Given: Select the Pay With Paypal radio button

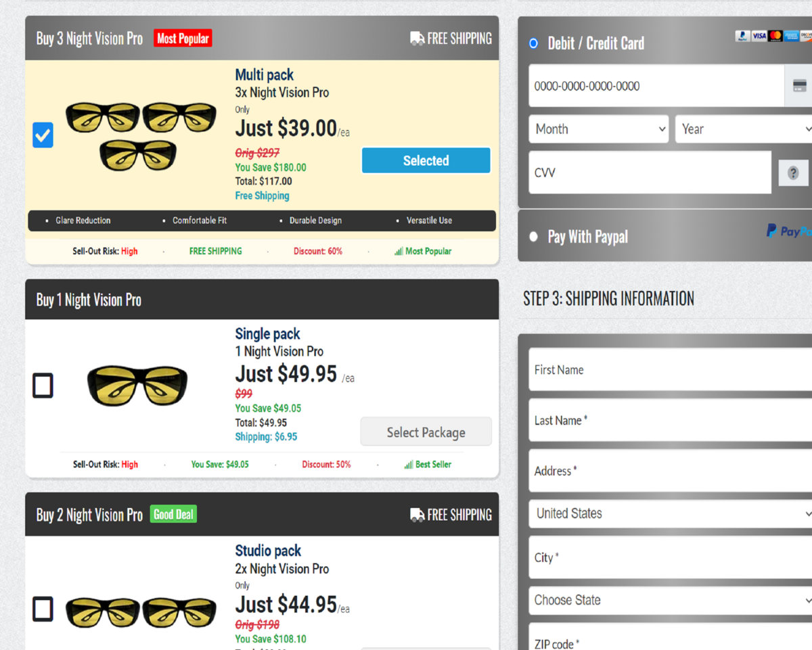Looking at the screenshot, I should coord(533,237).
